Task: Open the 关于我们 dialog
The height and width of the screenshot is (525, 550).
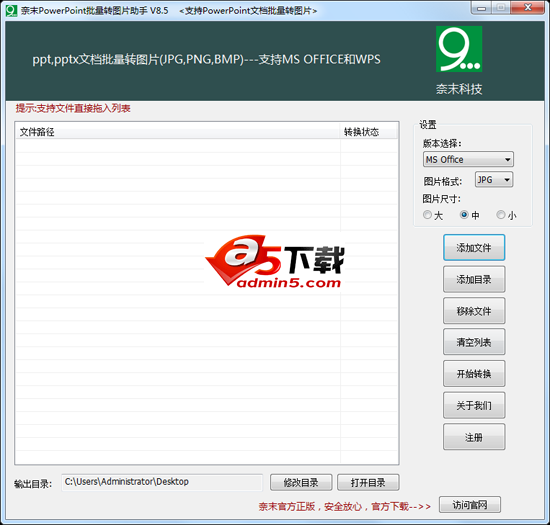Action: point(474,405)
